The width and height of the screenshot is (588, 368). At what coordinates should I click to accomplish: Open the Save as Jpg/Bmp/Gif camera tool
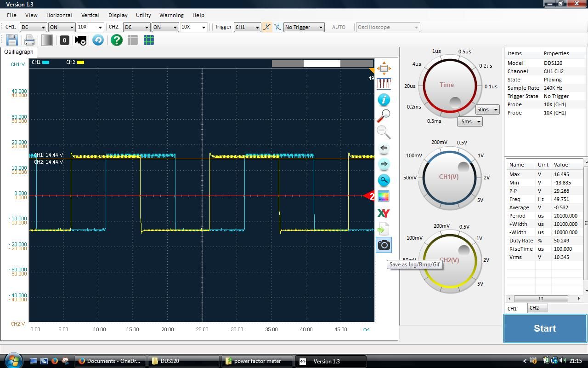(x=384, y=245)
